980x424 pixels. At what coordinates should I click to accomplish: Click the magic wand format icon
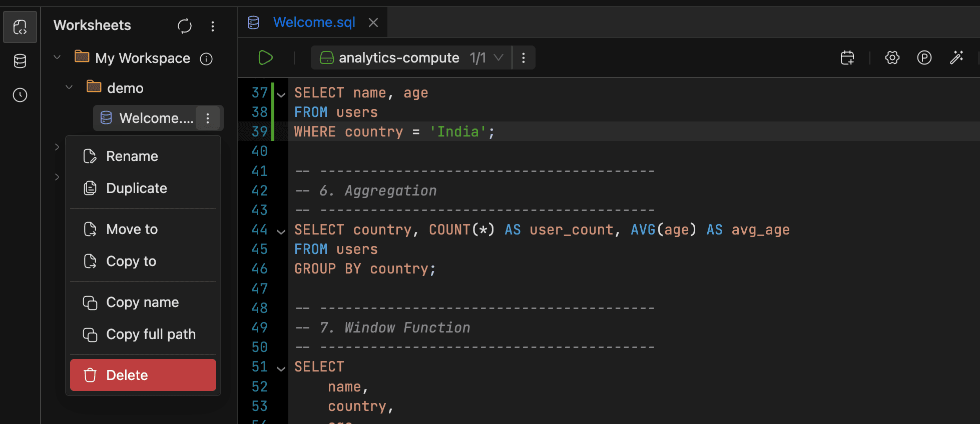[x=956, y=58]
